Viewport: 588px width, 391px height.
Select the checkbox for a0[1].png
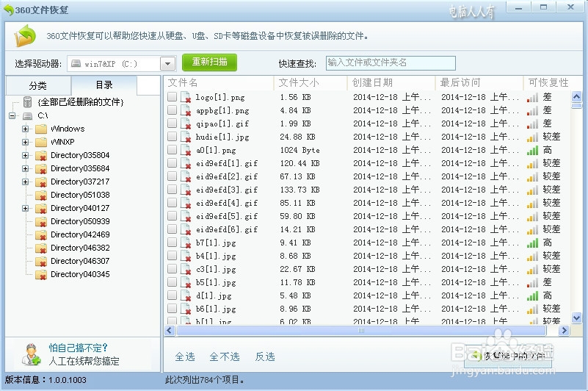(172, 149)
